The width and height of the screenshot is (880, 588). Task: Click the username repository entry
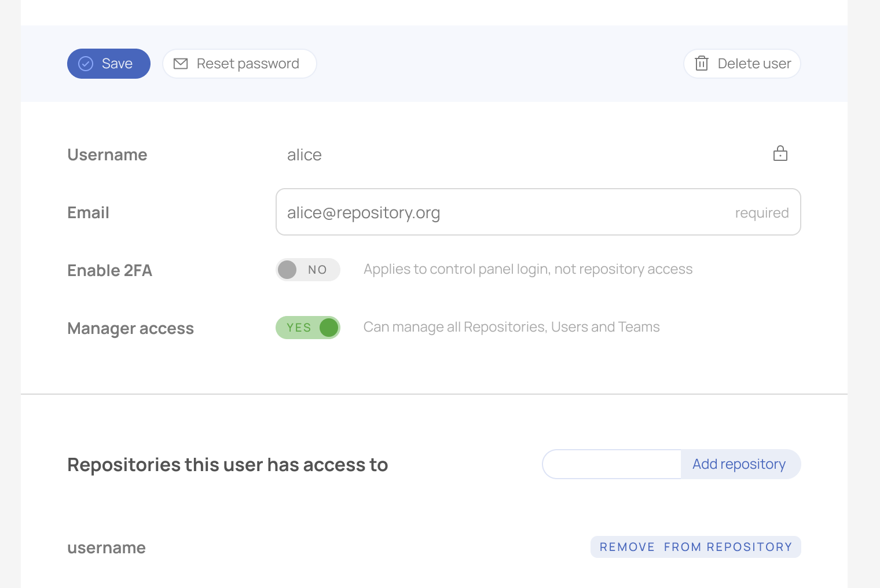click(107, 547)
